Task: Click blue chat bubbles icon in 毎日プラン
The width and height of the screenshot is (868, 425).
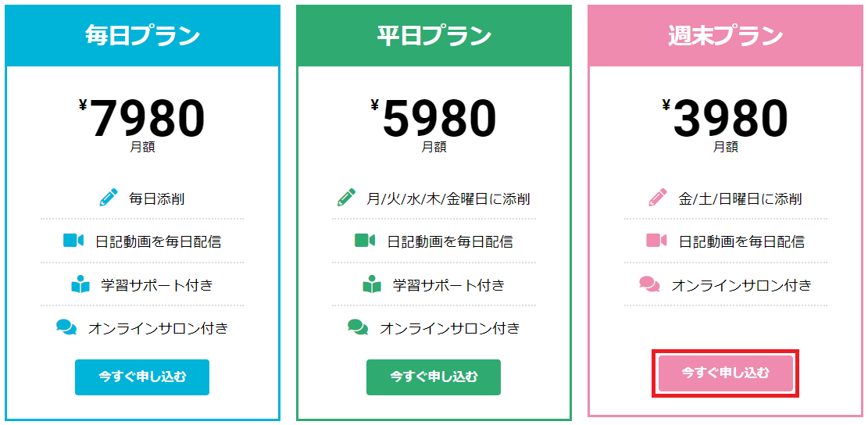Action: tap(66, 327)
